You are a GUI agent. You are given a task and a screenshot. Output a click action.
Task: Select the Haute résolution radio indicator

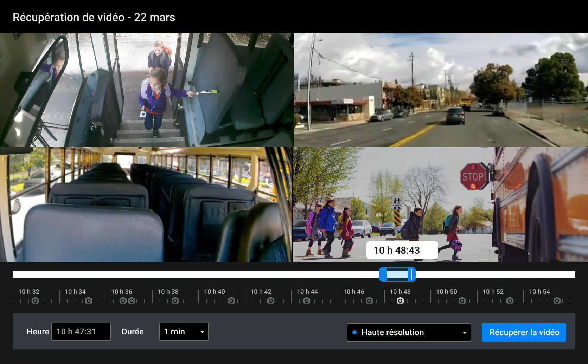[x=355, y=332]
